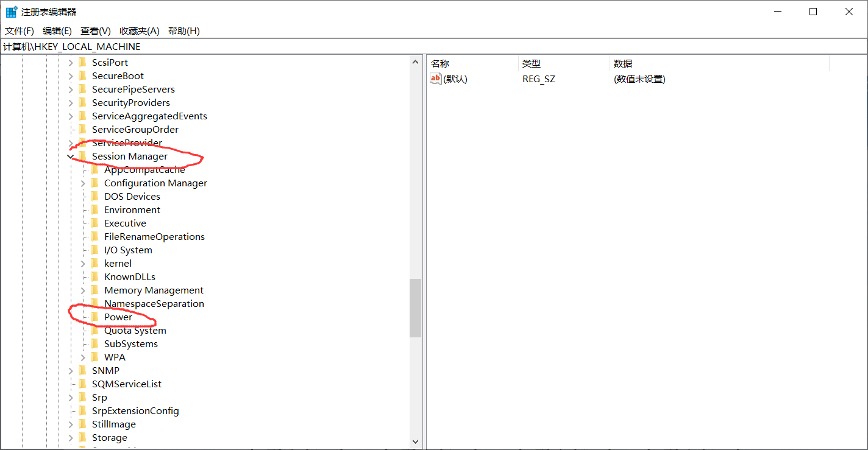Click the registry path address bar
Viewport: 868px width, 450px height.
pyautogui.click(x=434, y=47)
